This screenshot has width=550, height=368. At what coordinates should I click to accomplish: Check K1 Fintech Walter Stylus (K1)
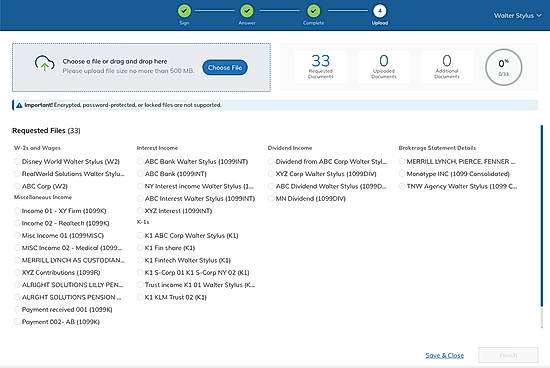(x=140, y=260)
